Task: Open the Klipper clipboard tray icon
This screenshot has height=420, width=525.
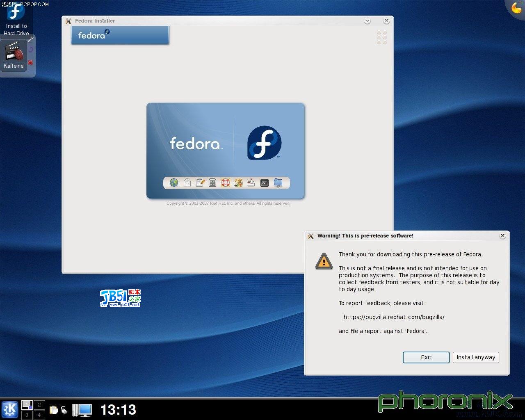Action: (53, 410)
